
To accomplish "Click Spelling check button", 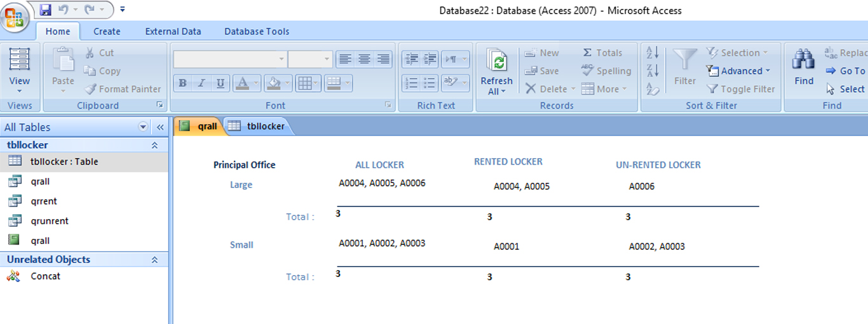I will pos(606,71).
